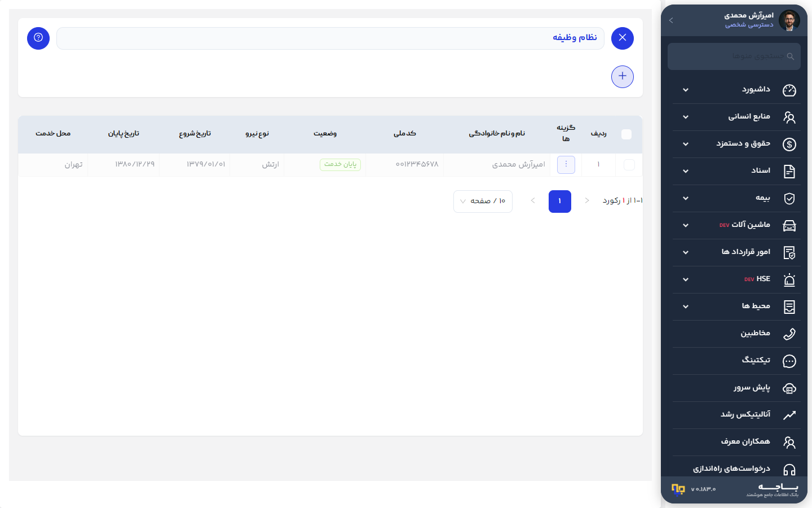Check the row checkbox for امیرآرش محمدی

coord(629,164)
